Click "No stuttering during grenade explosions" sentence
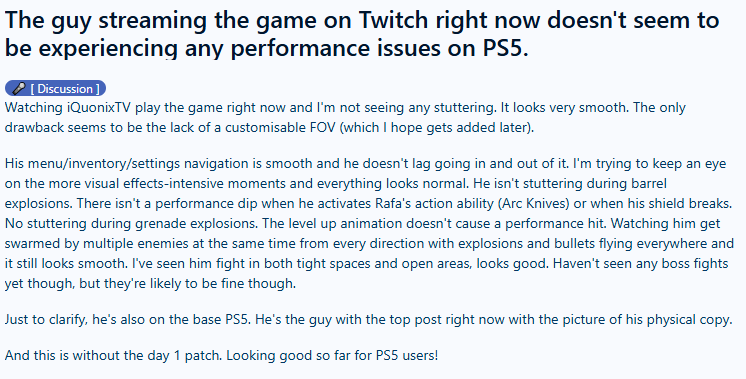Viewport: 746px width, 379px height. tap(132, 224)
